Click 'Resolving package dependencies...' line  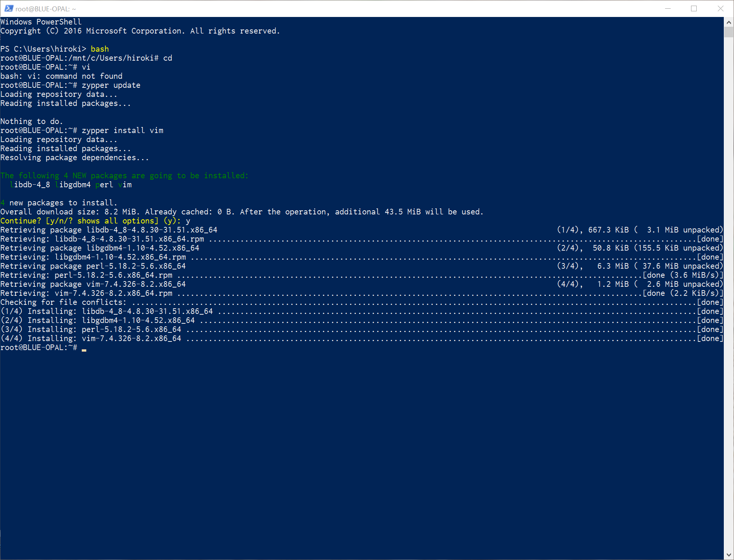pos(75,158)
